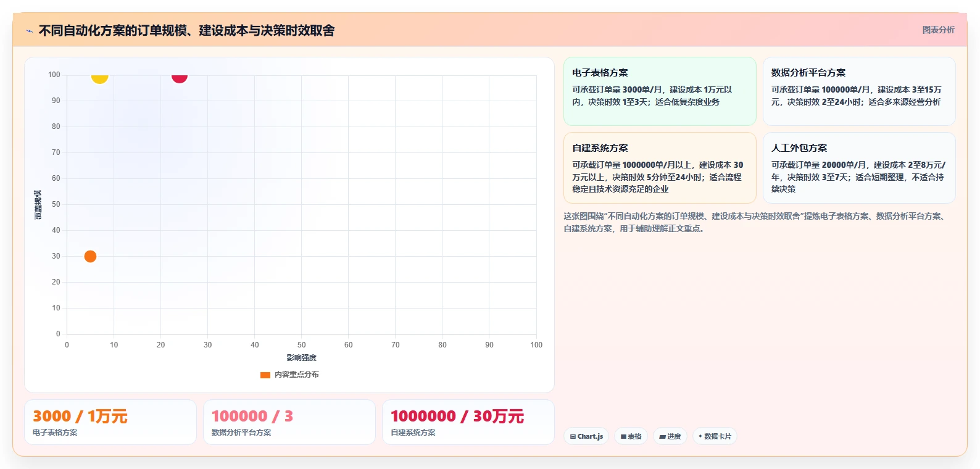Open the 人工外包方案 info card
Viewport: 980px width, 469px height.
tap(859, 168)
